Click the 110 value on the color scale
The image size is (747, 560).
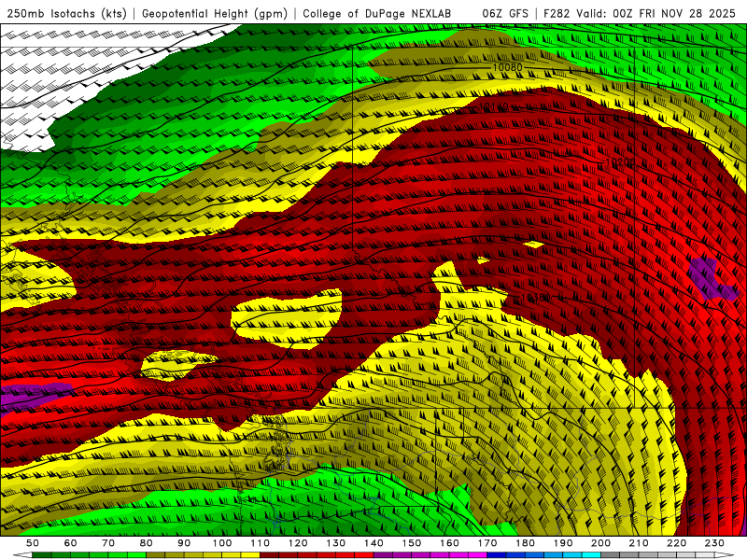pos(261,543)
